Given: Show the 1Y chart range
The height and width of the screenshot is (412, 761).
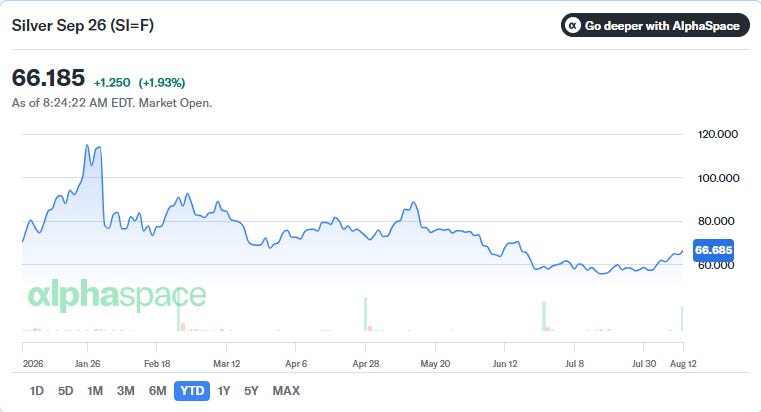Looking at the screenshot, I should coord(223,391).
